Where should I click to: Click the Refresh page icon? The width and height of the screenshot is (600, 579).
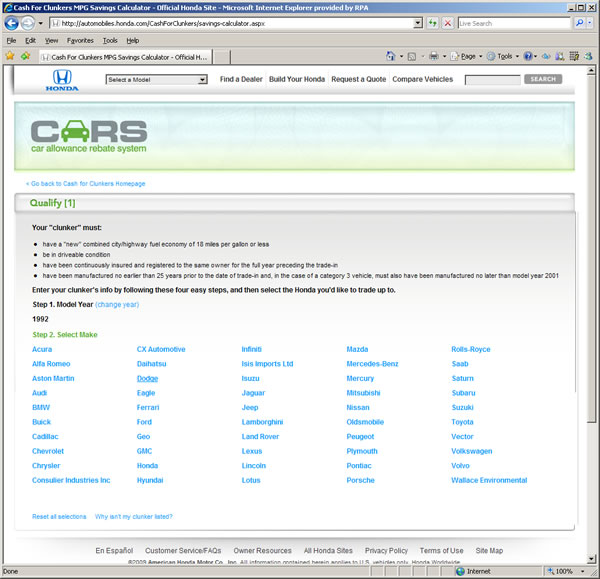click(432, 22)
